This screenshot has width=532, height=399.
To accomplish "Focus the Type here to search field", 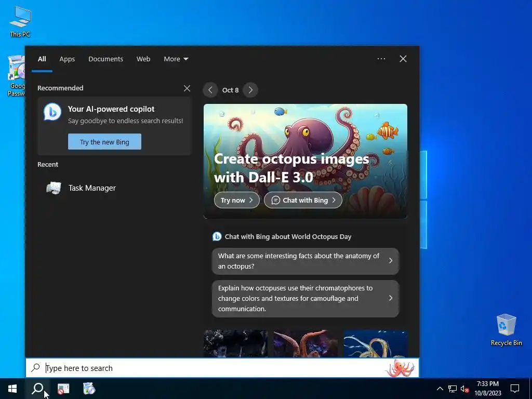I will tap(222, 368).
